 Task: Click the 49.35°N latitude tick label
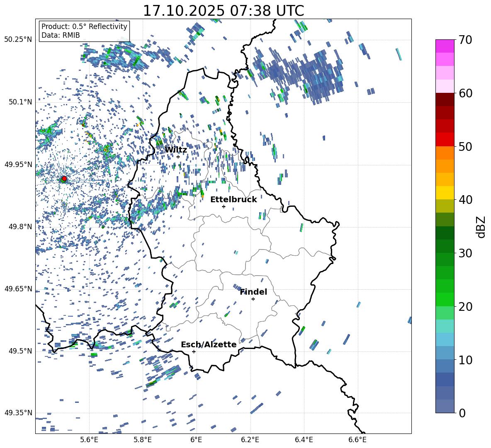18,413
